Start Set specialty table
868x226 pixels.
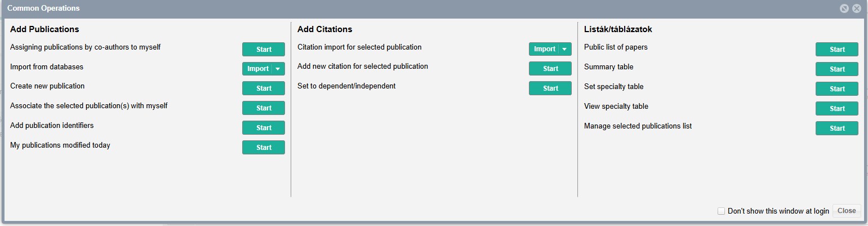tap(837, 89)
